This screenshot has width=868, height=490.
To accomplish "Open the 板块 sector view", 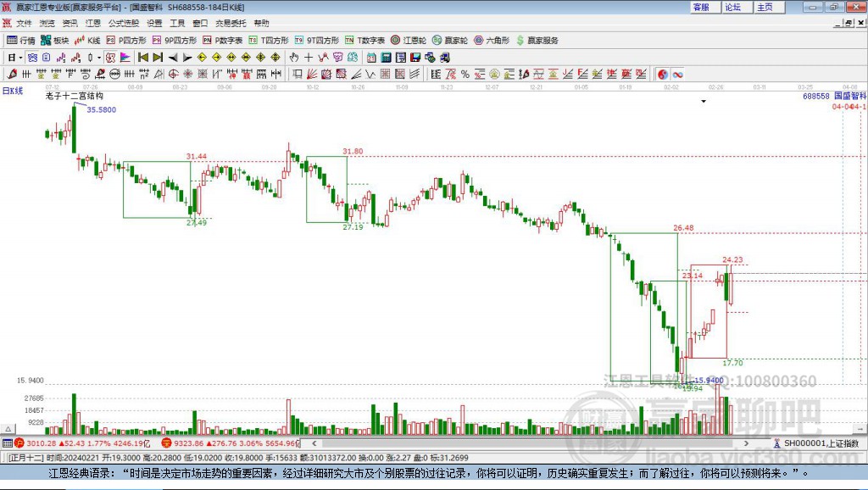I will [x=55, y=41].
